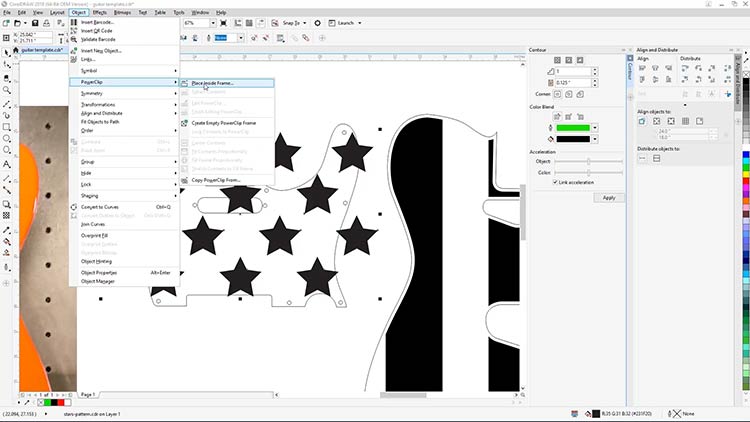Click the contour steps input field
The width and height of the screenshot is (750, 422).
click(574, 71)
